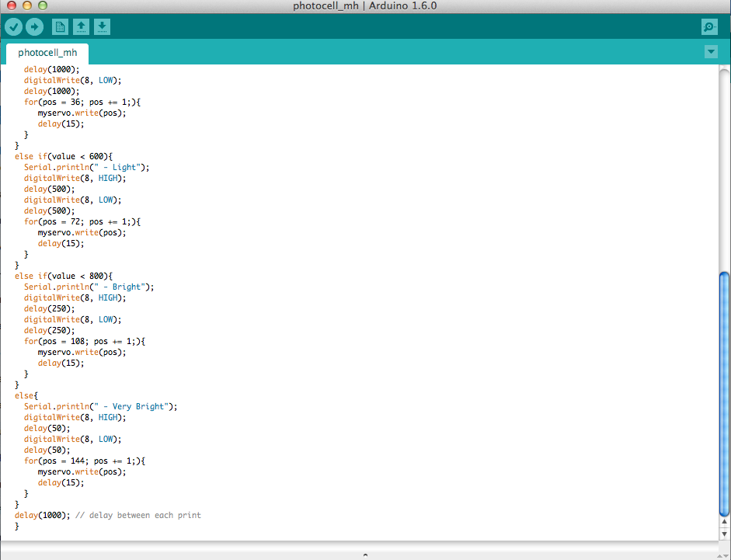The image size is (731, 560).
Task: Click the 'delay(250);' line after digitalWrite HIGH
Action: (x=50, y=308)
